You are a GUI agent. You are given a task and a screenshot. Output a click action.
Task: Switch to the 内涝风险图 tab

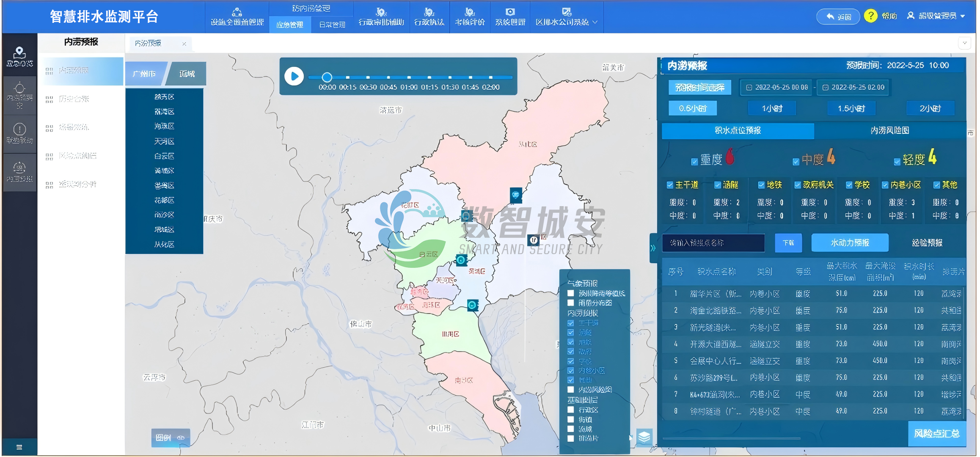(889, 131)
